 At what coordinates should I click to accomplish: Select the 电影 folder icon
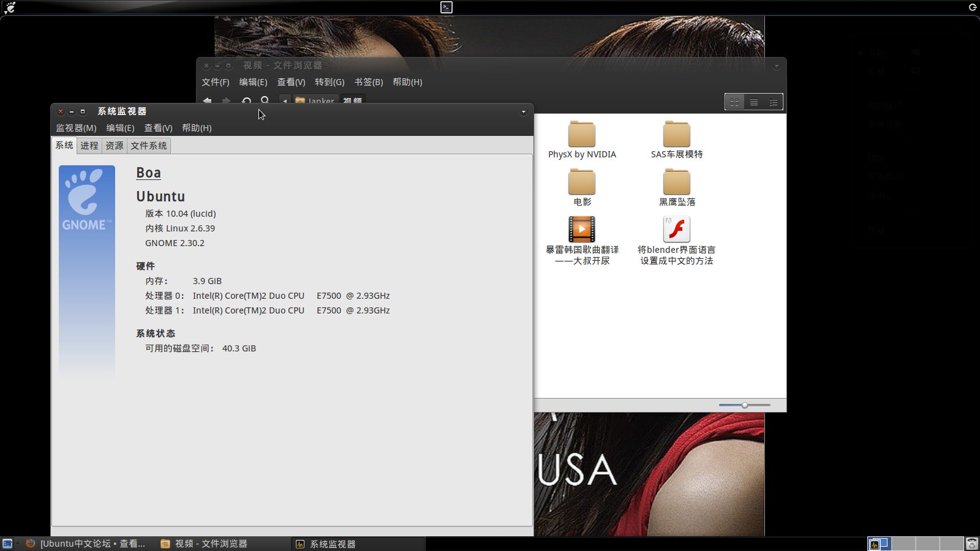click(581, 182)
